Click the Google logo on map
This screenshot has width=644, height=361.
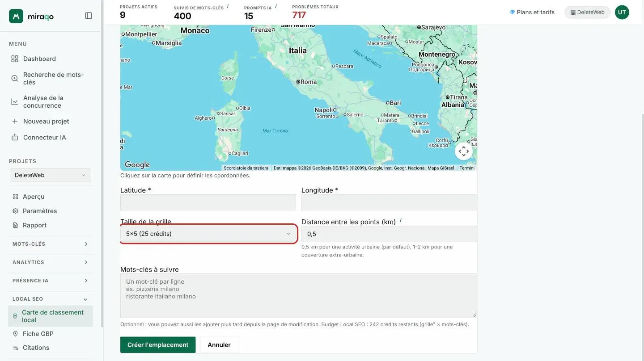tap(137, 165)
